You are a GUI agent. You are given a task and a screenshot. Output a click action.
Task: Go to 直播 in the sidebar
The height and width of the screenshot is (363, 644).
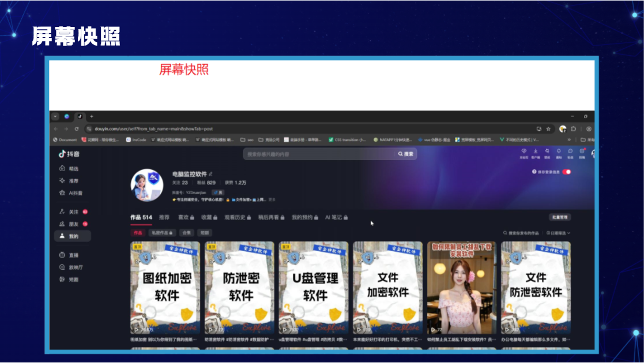(x=69, y=255)
